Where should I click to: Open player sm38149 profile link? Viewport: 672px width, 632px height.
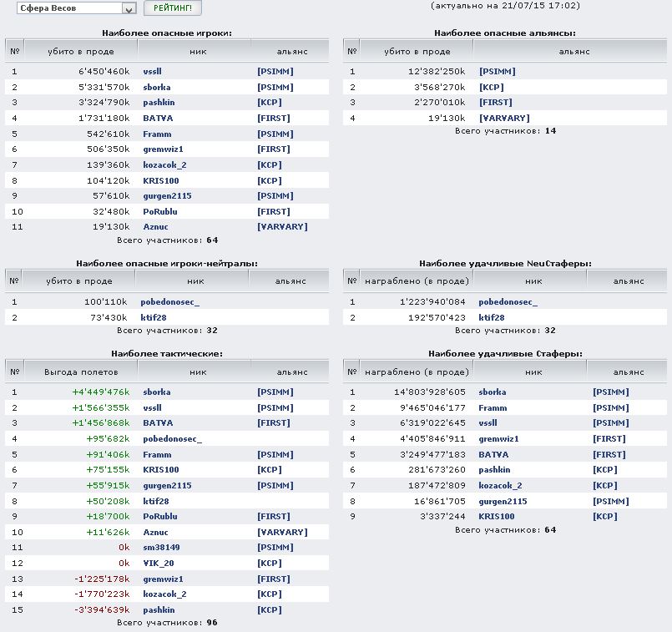pyautogui.click(x=161, y=548)
